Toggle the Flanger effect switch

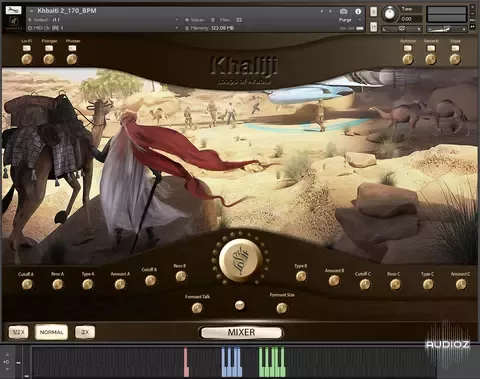pyautogui.click(x=49, y=48)
